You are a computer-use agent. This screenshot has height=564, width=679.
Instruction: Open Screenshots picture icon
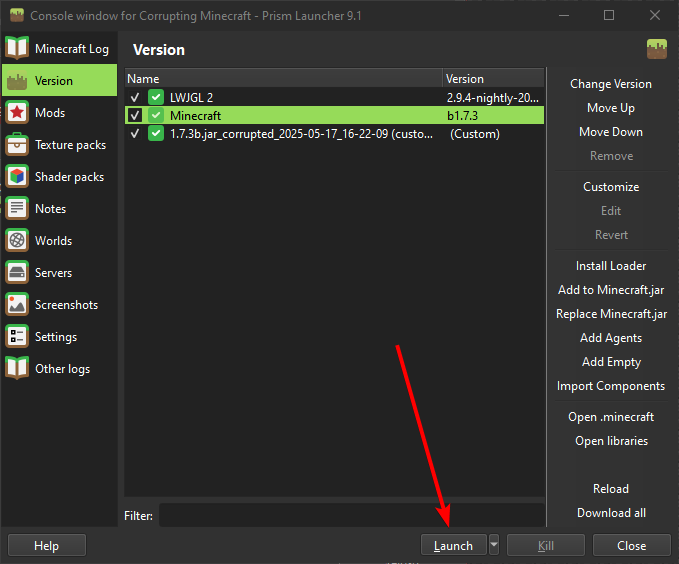pos(17,305)
